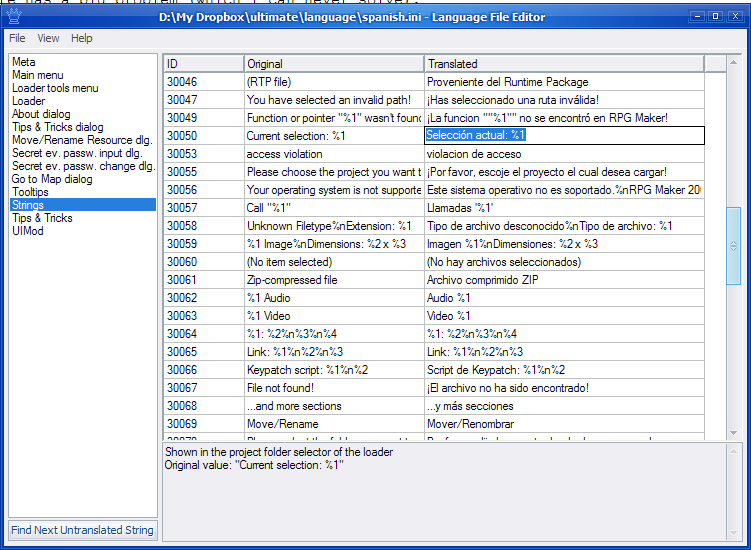The width and height of the screenshot is (751, 550).
Task: Select the 'violacion de acceso' translation cell
Action: [564, 154]
